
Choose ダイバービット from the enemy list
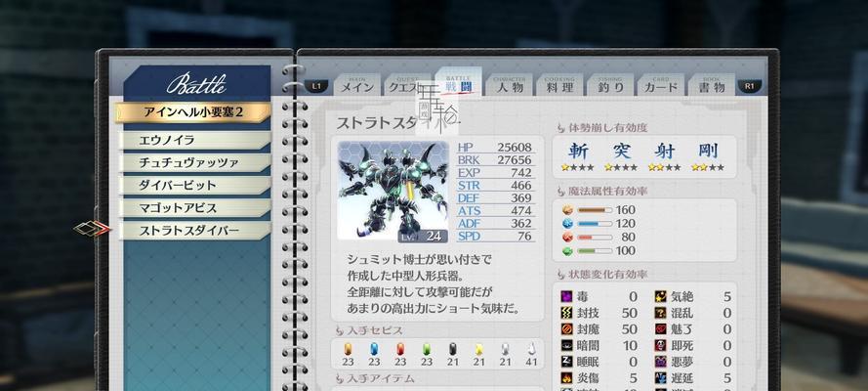click(195, 186)
